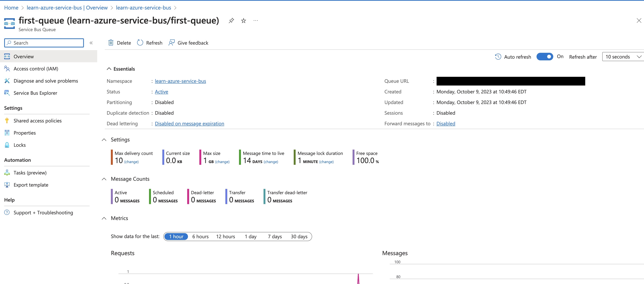Click the Delete trash can icon

point(111,43)
